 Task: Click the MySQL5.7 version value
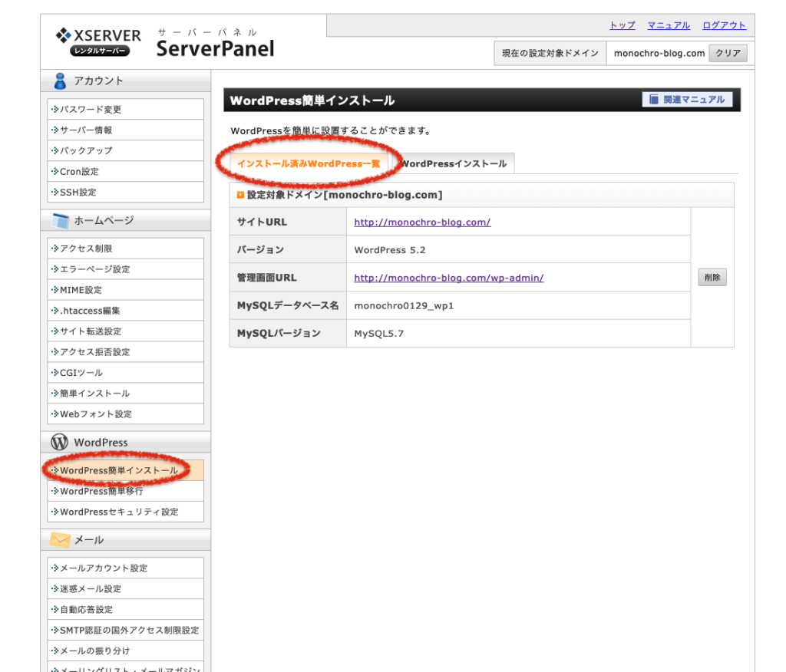[378, 334]
